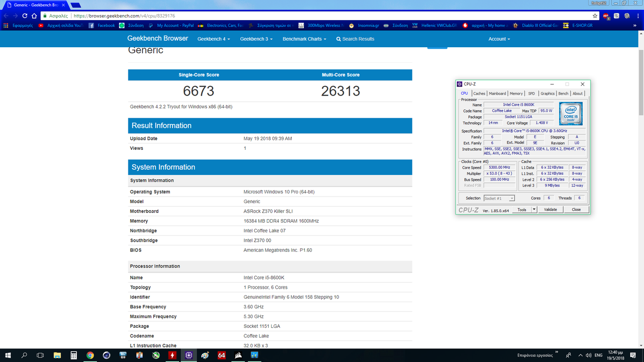Switch to Google Chrome on taskbar
The width and height of the screenshot is (644, 362).
tap(90, 355)
